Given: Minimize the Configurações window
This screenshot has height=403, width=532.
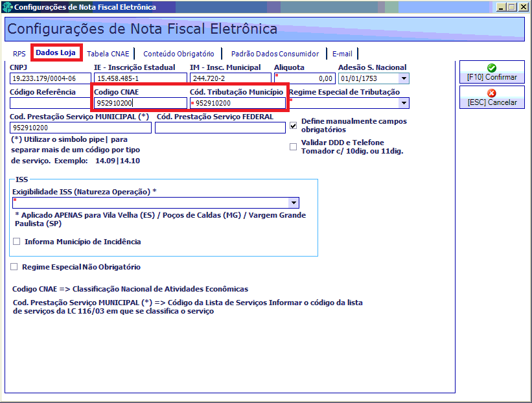Looking at the screenshot, I should [501, 6].
